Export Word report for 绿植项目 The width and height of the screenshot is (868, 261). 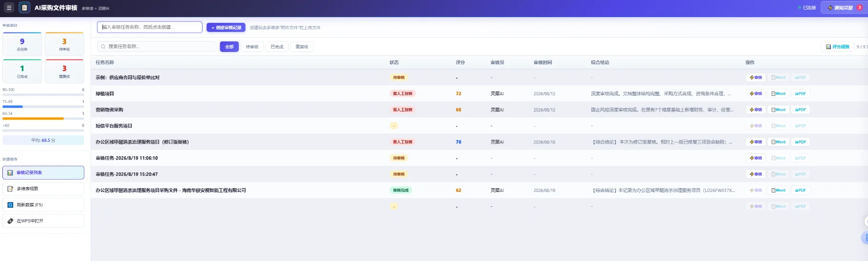778,94
